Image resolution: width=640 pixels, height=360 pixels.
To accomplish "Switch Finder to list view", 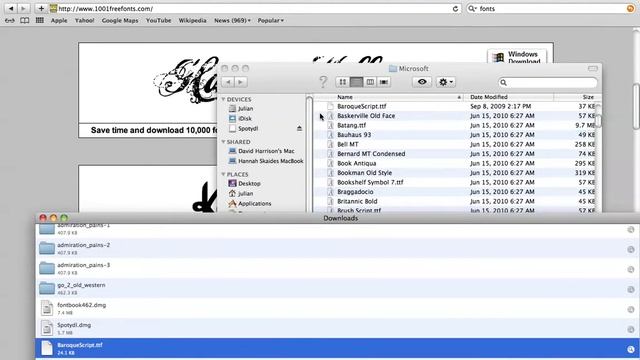I will pos(356,82).
